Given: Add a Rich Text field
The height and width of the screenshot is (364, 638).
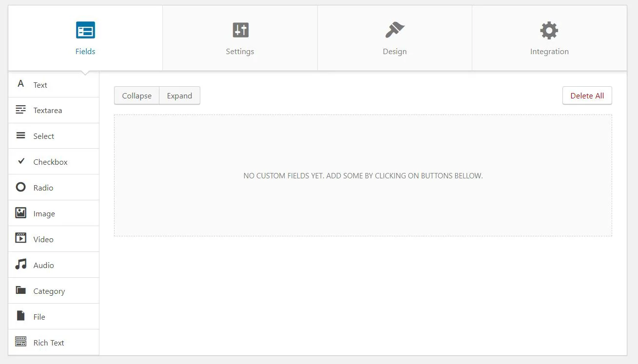Looking at the screenshot, I should 54,343.
